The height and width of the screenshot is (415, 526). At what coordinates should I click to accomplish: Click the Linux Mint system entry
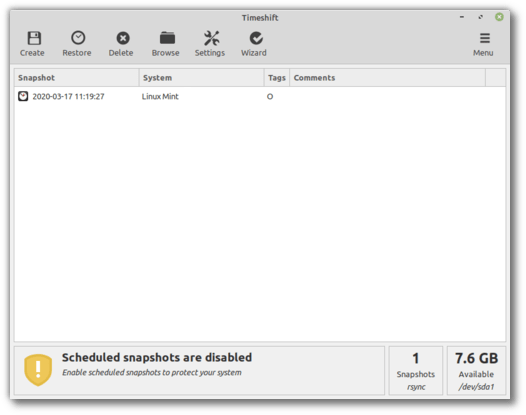(x=160, y=97)
